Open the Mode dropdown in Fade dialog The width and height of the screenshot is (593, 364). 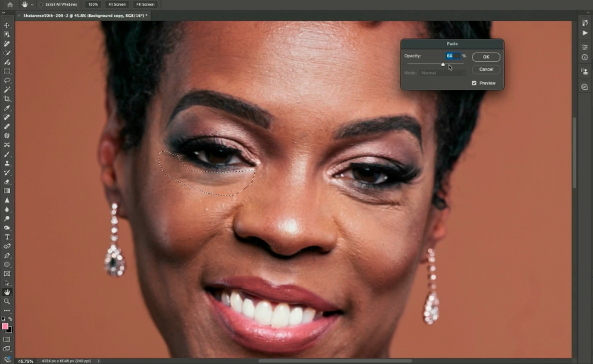click(443, 73)
